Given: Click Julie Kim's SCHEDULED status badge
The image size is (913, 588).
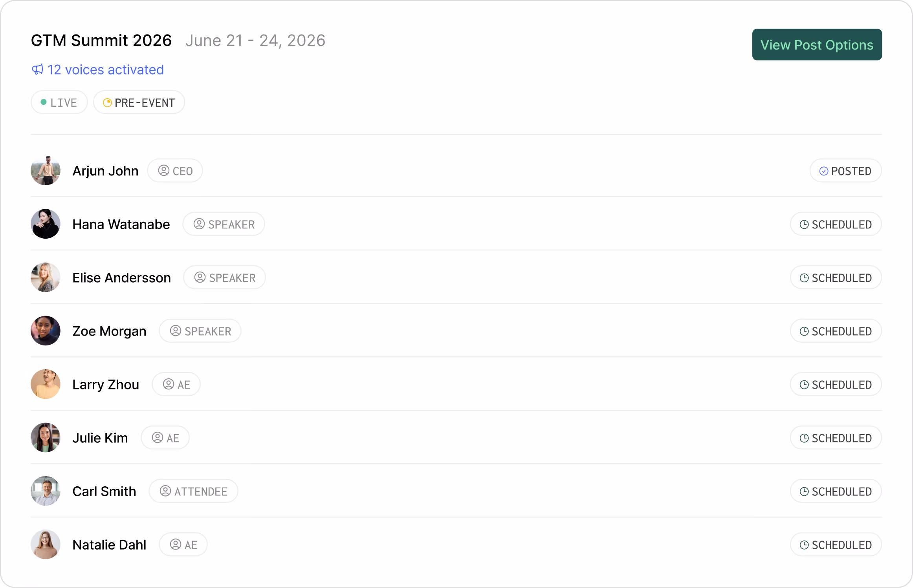Looking at the screenshot, I should coord(836,437).
